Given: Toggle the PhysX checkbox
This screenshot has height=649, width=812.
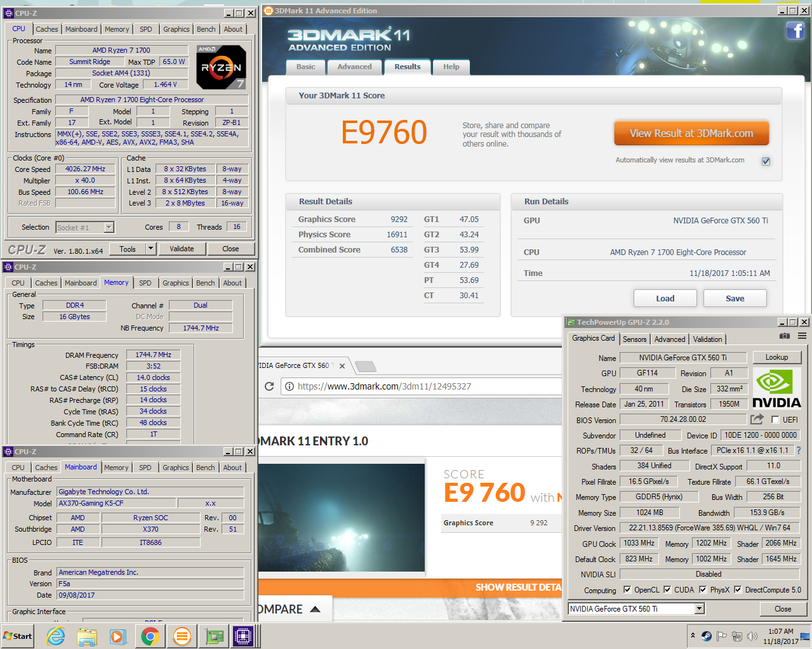Looking at the screenshot, I should (x=703, y=589).
